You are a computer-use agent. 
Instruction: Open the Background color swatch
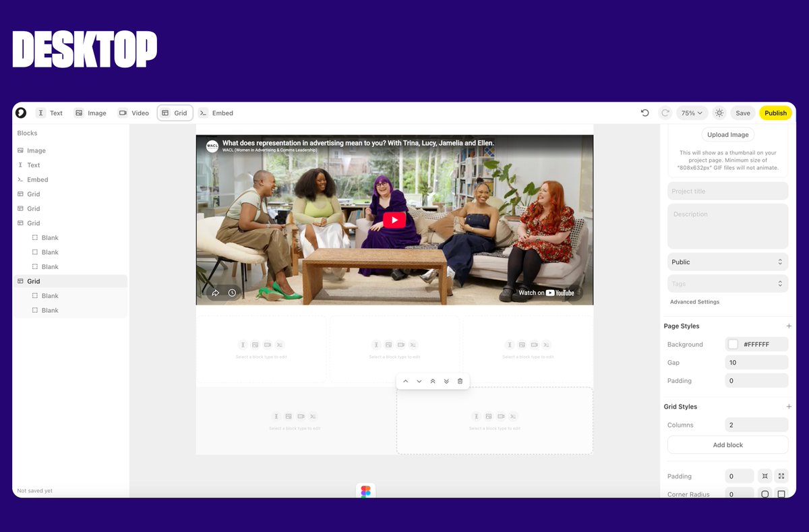coord(733,344)
